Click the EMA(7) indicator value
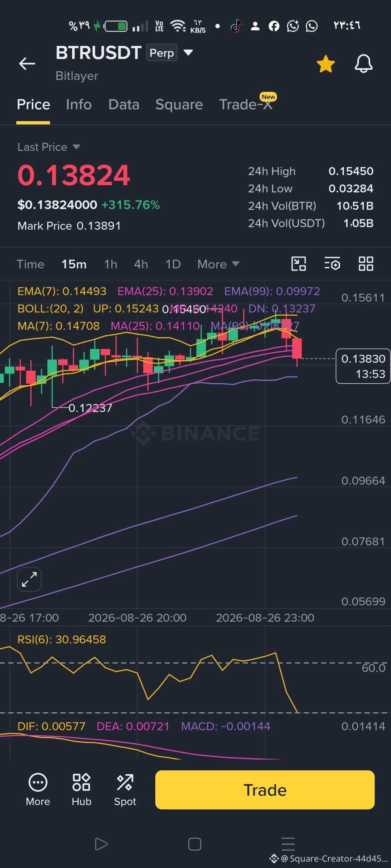The height and width of the screenshot is (868, 391). [x=62, y=291]
